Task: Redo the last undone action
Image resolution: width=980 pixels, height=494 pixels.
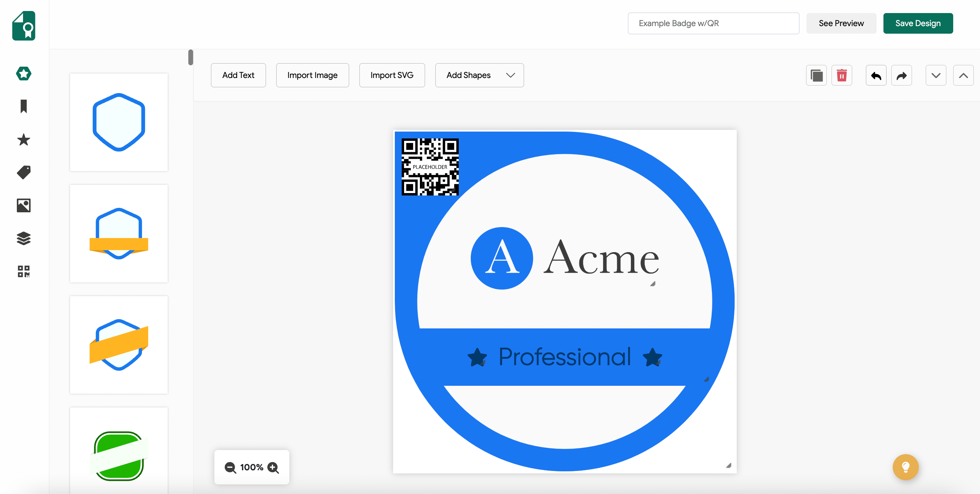Action: coord(901,75)
